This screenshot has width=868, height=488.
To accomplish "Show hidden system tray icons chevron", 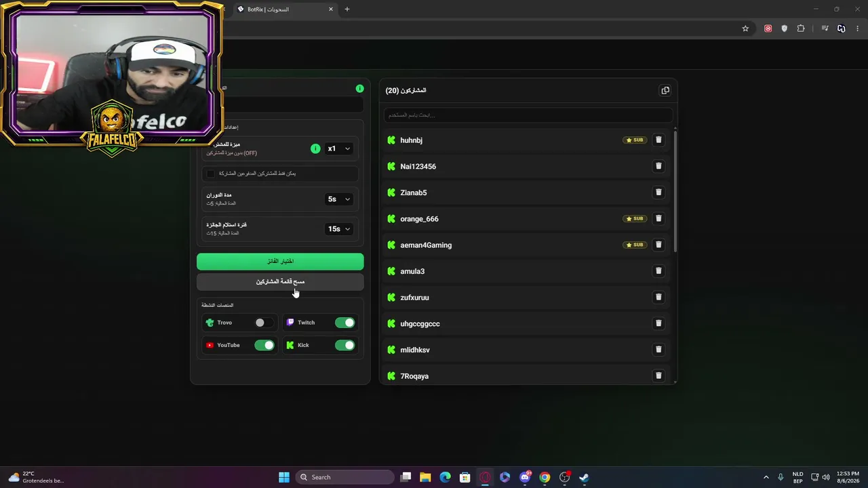I will point(766,477).
